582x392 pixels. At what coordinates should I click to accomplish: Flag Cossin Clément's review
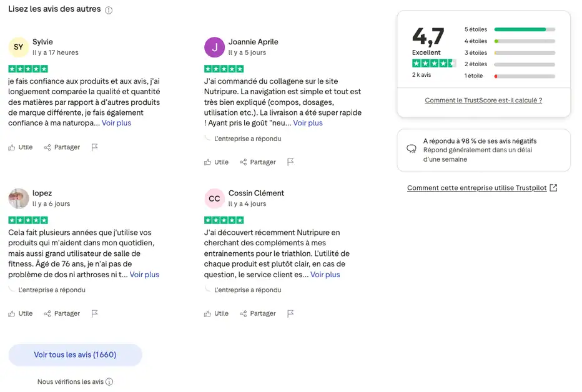290,313
